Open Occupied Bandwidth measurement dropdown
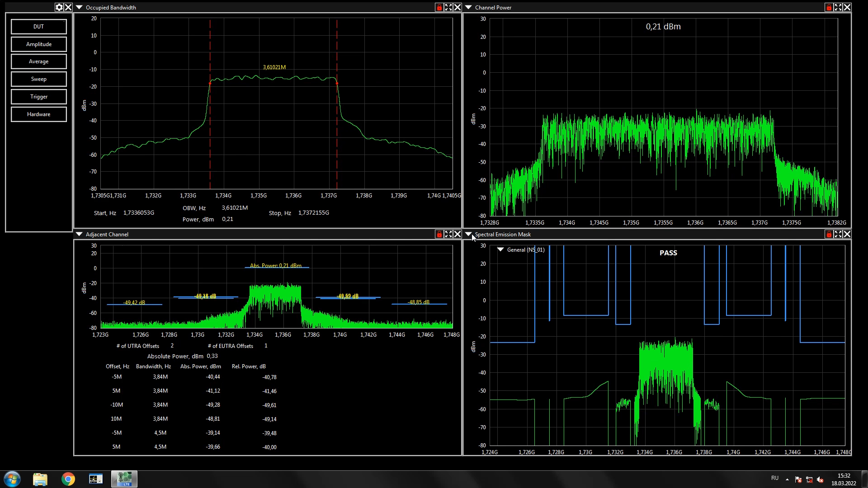Image resolution: width=868 pixels, height=488 pixels. [x=79, y=7]
